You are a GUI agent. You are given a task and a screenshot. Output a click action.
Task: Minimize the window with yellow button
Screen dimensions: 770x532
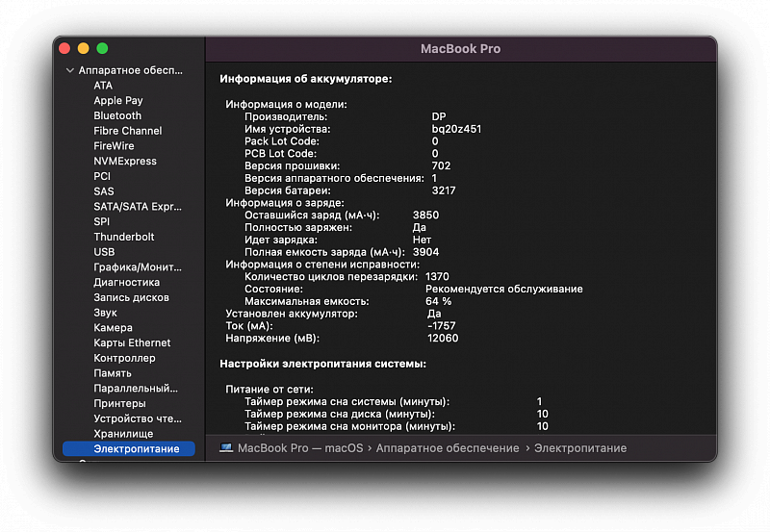(x=83, y=48)
